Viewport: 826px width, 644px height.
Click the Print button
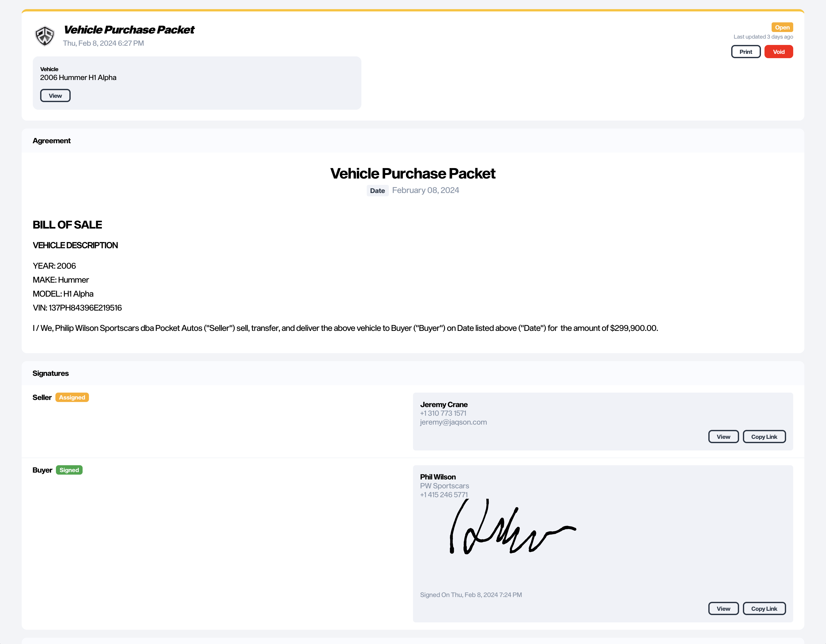point(745,52)
